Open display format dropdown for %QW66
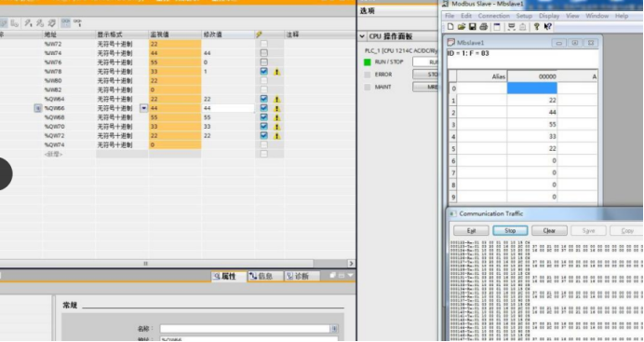The width and height of the screenshot is (644, 342). [144, 108]
